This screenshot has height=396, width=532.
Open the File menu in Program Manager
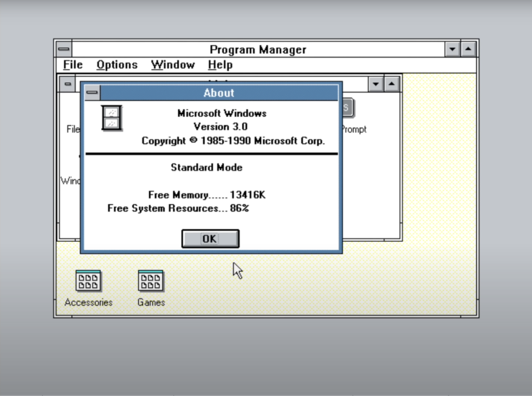(x=73, y=65)
